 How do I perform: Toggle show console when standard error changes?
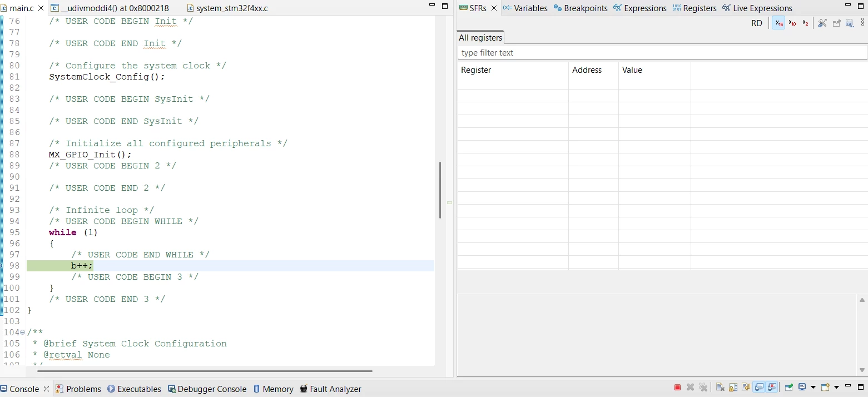pyautogui.click(x=772, y=388)
